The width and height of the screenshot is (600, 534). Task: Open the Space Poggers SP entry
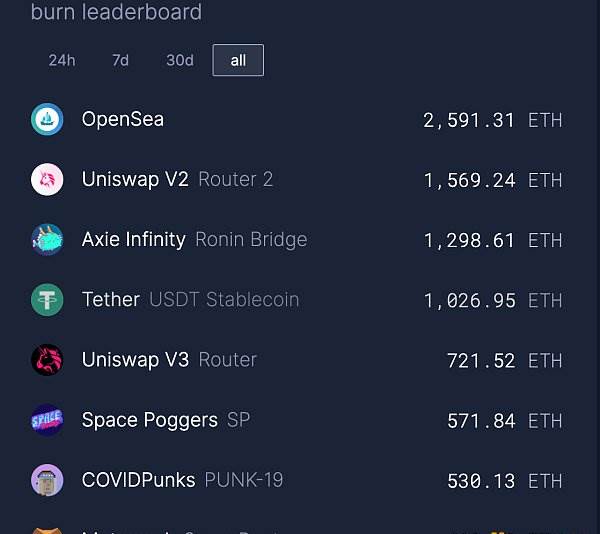pos(166,420)
